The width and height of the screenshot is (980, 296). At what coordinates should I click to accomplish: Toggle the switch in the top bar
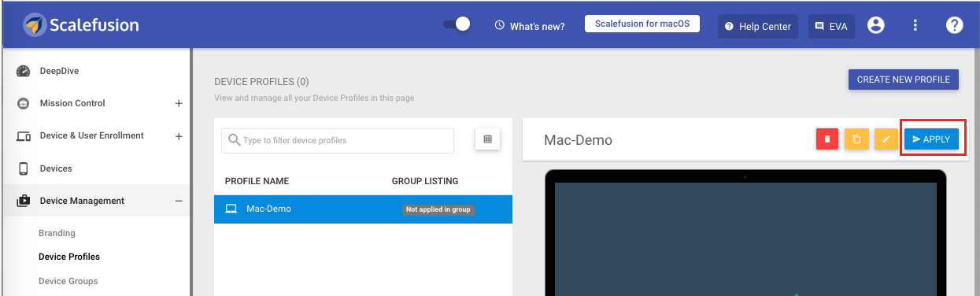coord(457,24)
